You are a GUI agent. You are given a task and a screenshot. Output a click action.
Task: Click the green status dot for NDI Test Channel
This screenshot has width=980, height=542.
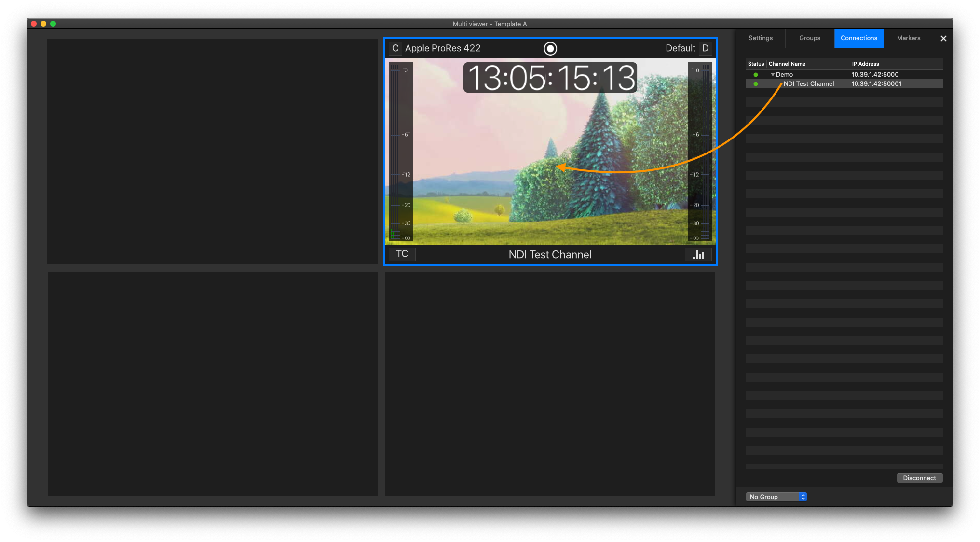[756, 84]
